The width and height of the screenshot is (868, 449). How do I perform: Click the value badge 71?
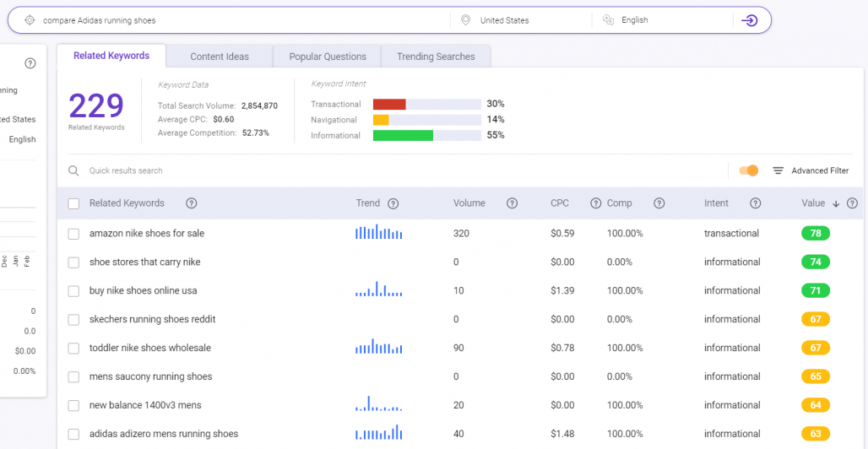point(816,290)
